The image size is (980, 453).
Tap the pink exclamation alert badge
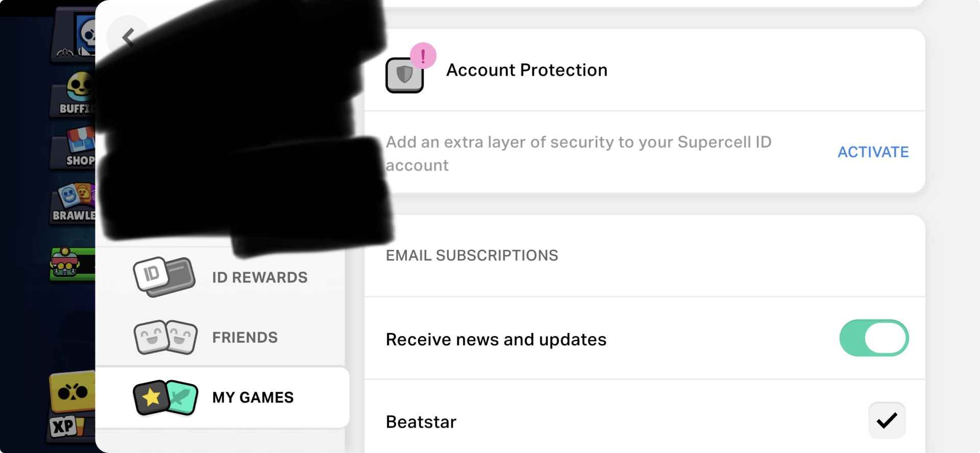coord(423,56)
